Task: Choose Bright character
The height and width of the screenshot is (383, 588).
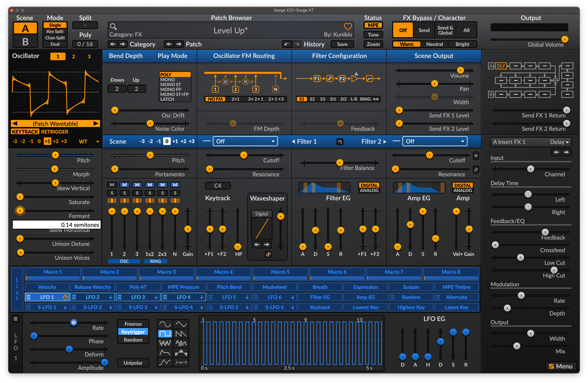Action: (x=462, y=44)
